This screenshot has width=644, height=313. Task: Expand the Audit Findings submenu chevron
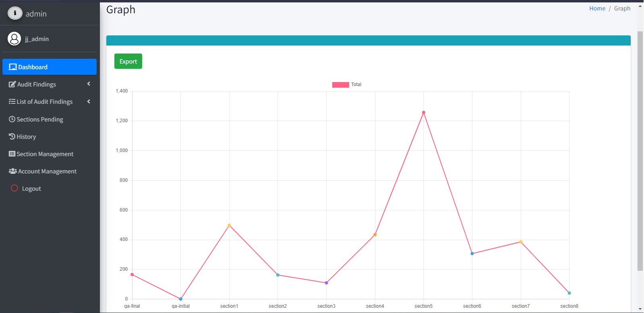pos(89,84)
